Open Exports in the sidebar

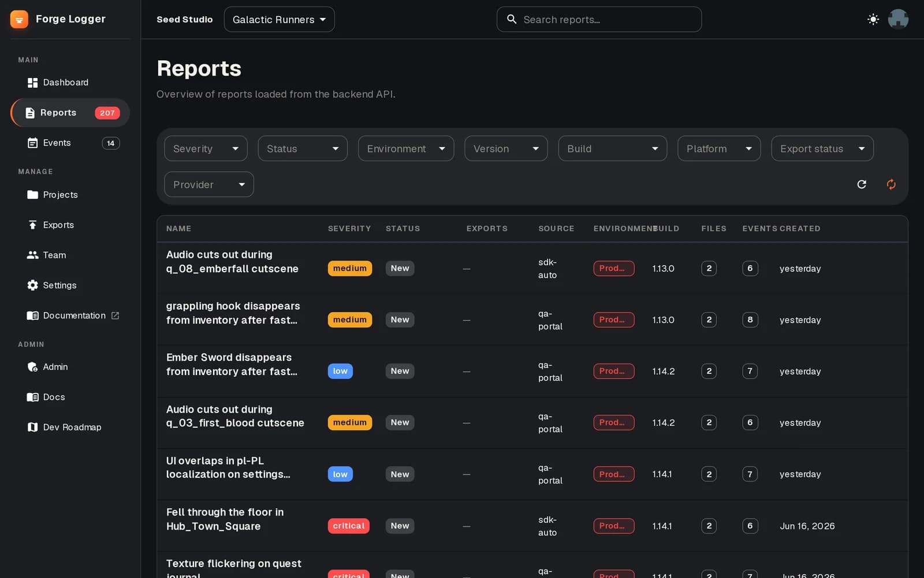(x=70, y=225)
